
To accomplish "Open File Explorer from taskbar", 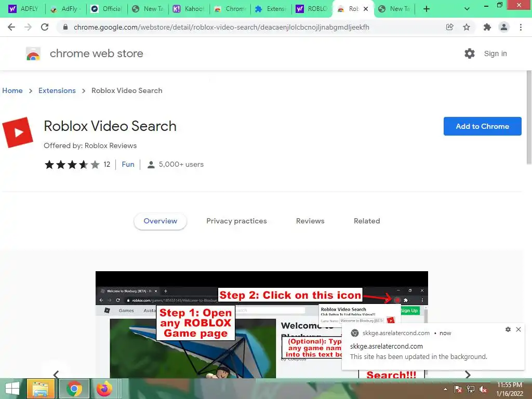I will coord(41,389).
